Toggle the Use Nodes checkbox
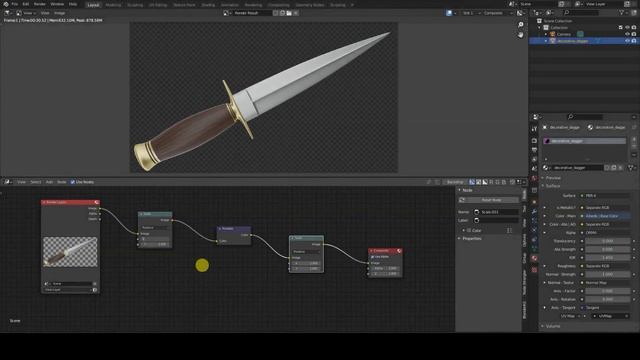The height and width of the screenshot is (360, 640). (x=73, y=182)
